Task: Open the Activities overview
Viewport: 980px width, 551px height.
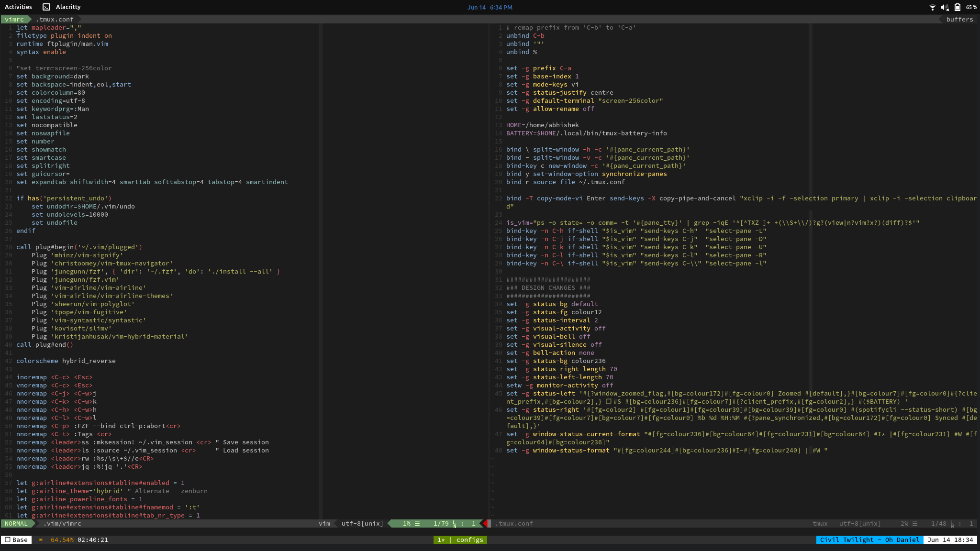Action: click(x=18, y=7)
